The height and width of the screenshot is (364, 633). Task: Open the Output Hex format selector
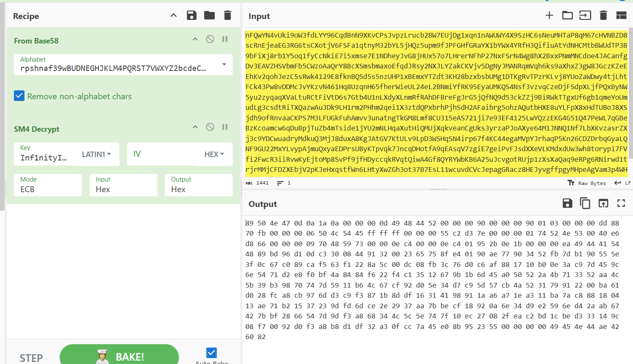(198, 185)
